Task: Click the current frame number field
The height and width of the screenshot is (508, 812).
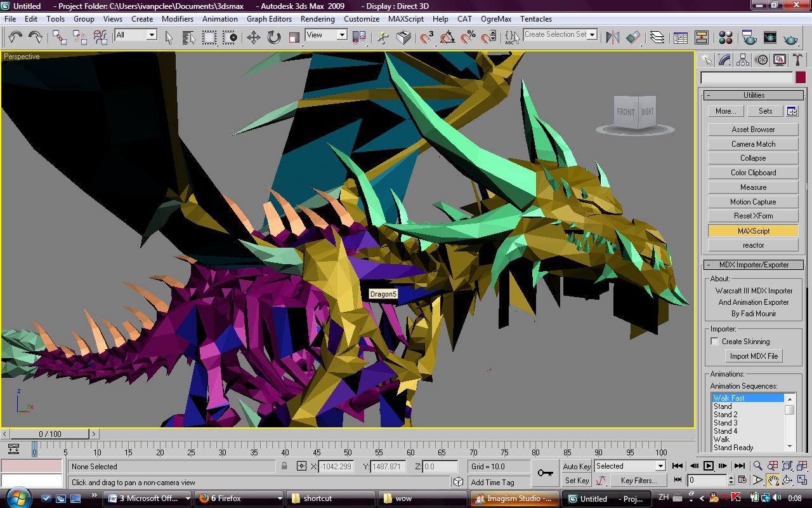Action: point(706,481)
